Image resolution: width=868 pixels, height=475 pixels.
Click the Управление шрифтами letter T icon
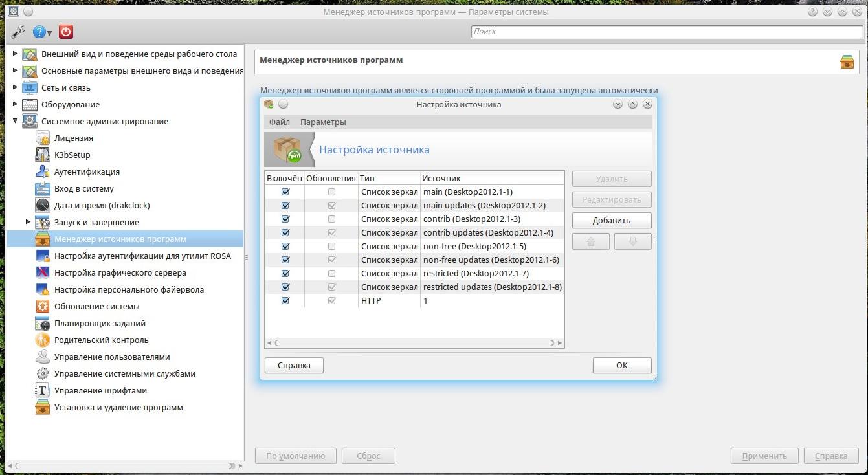tap(43, 391)
